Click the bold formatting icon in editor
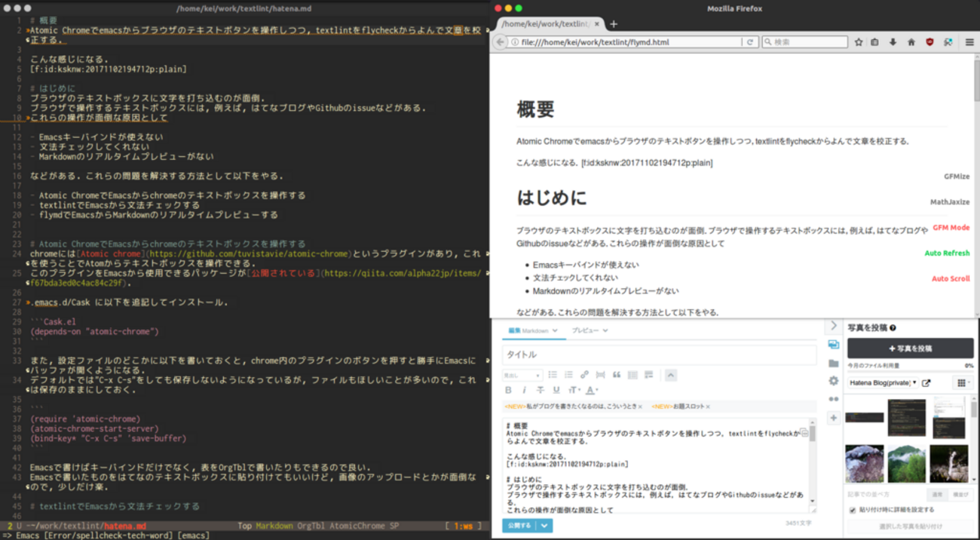The height and width of the screenshot is (540, 980). click(x=508, y=390)
